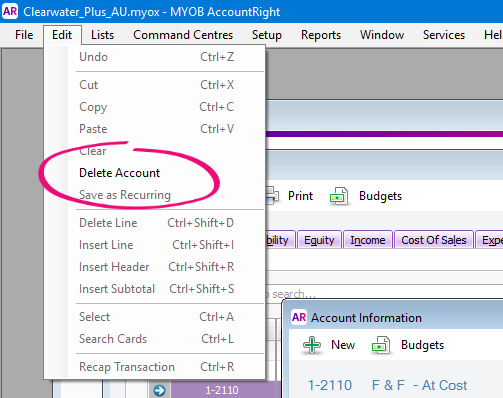Open the File menu

(24, 35)
